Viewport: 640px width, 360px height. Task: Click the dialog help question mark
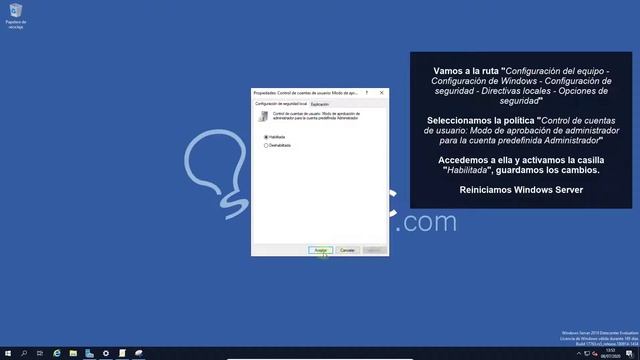point(367,93)
